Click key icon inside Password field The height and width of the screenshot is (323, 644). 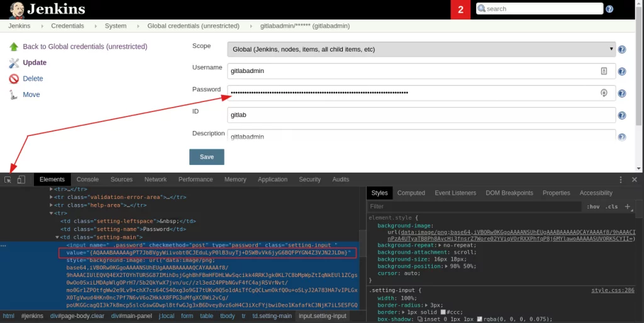(x=604, y=93)
